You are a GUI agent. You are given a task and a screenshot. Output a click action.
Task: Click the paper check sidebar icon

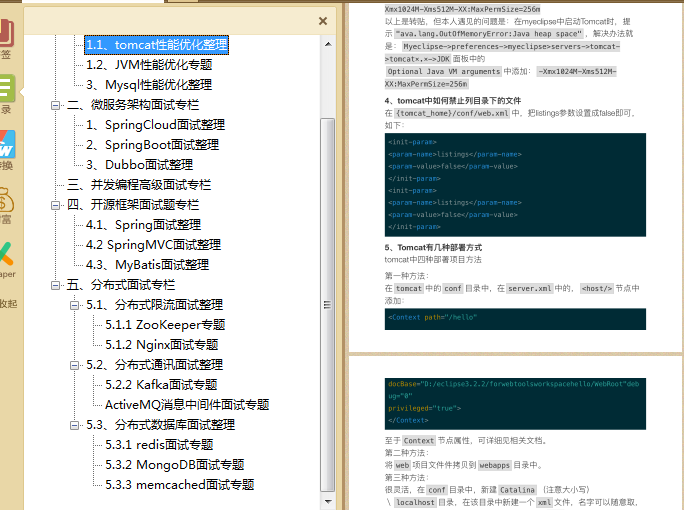point(7,254)
